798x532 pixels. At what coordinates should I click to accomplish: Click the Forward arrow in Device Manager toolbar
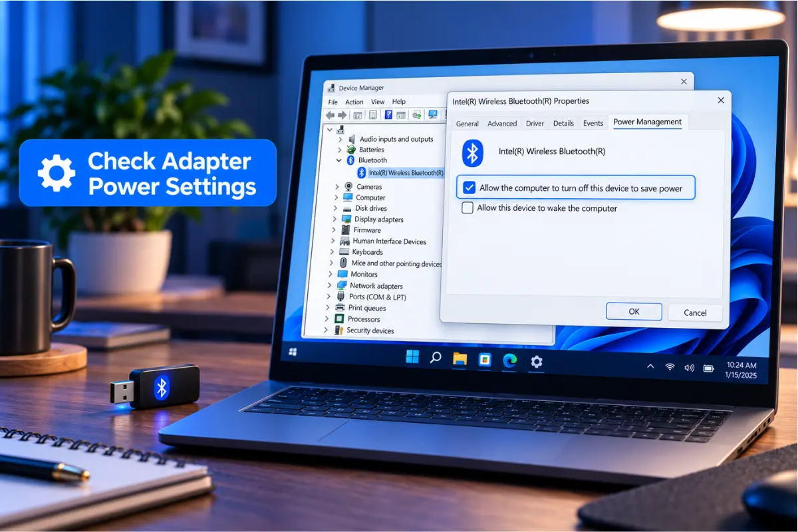coord(342,115)
